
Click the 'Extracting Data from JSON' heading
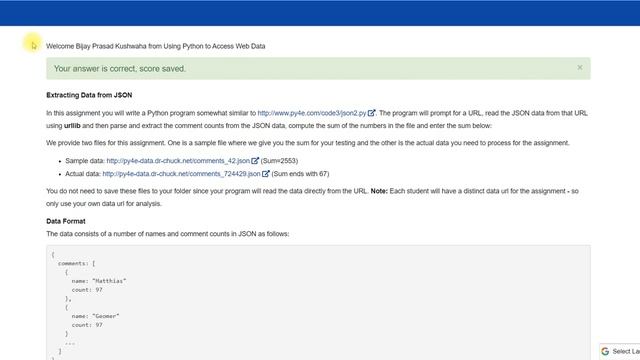[89, 95]
